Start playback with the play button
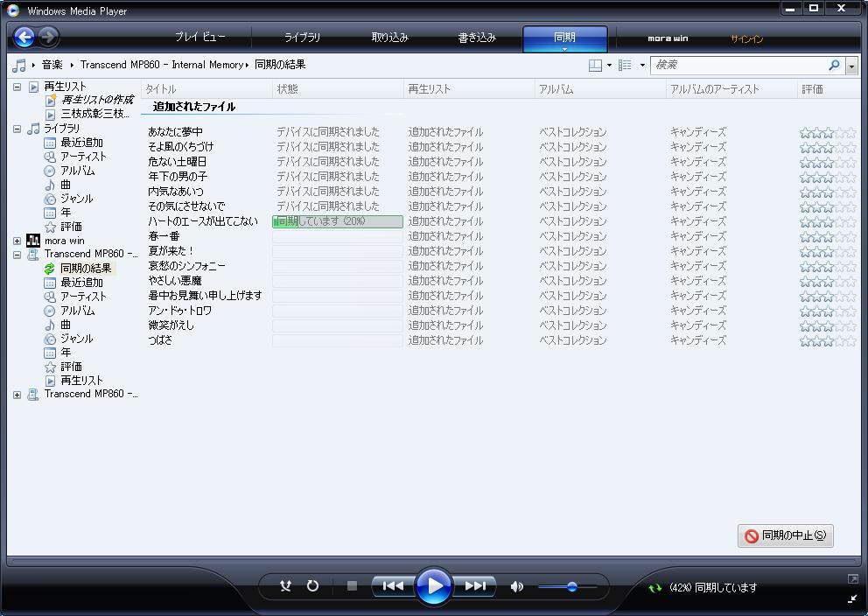 [433, 585]
